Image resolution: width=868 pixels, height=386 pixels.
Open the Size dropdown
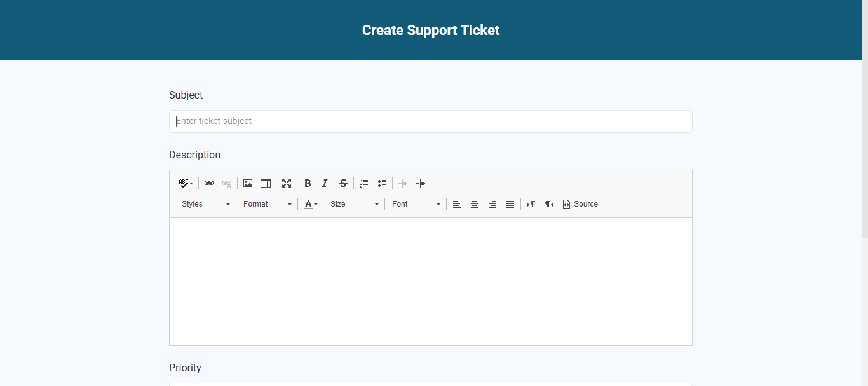[x=354, y=204]
